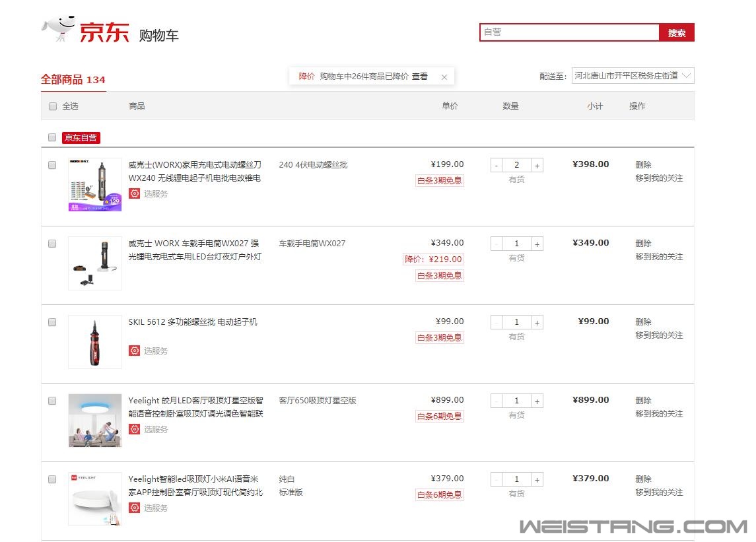Open the 威克士(WORX)家用充电式电动螺丝刀 product title

[195, 171]
